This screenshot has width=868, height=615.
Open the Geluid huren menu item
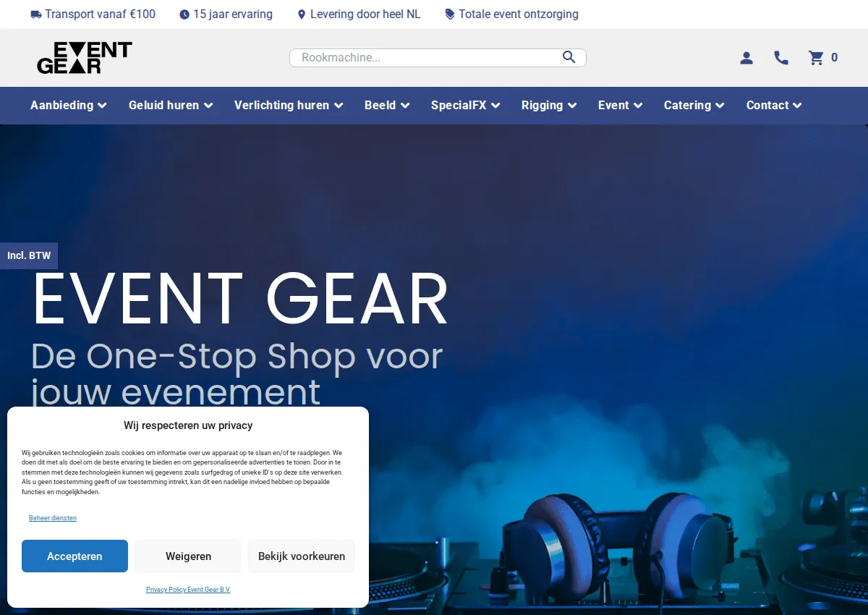[x=163, y=106]
